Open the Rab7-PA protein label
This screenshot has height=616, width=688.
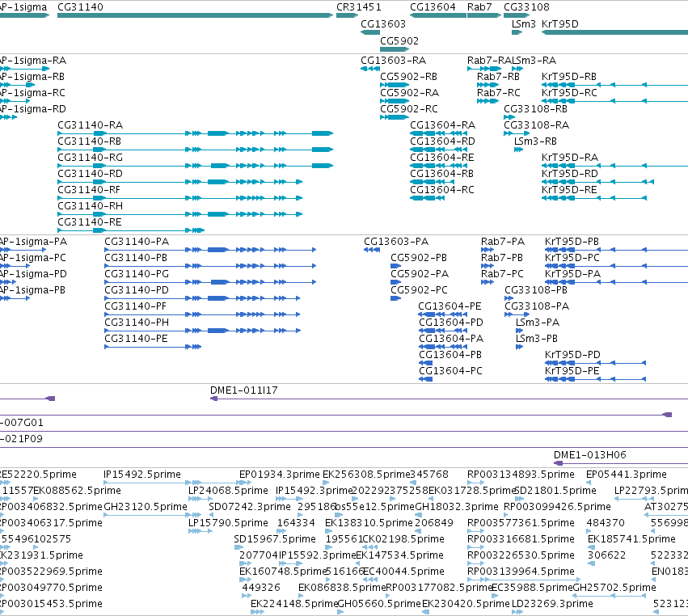[x=502, y=242]
